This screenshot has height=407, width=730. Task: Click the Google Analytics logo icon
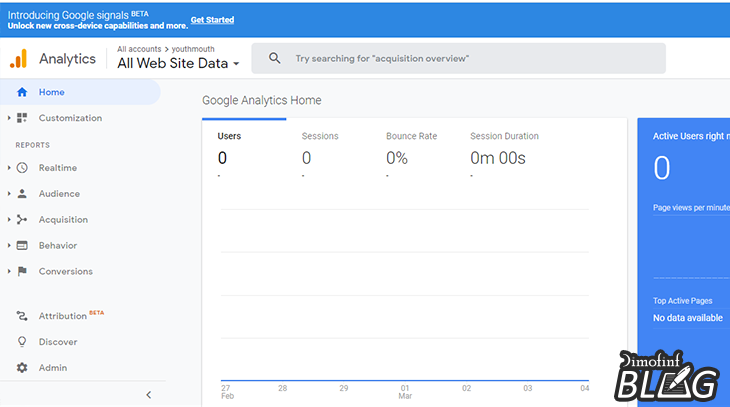[x=19, y=59]
